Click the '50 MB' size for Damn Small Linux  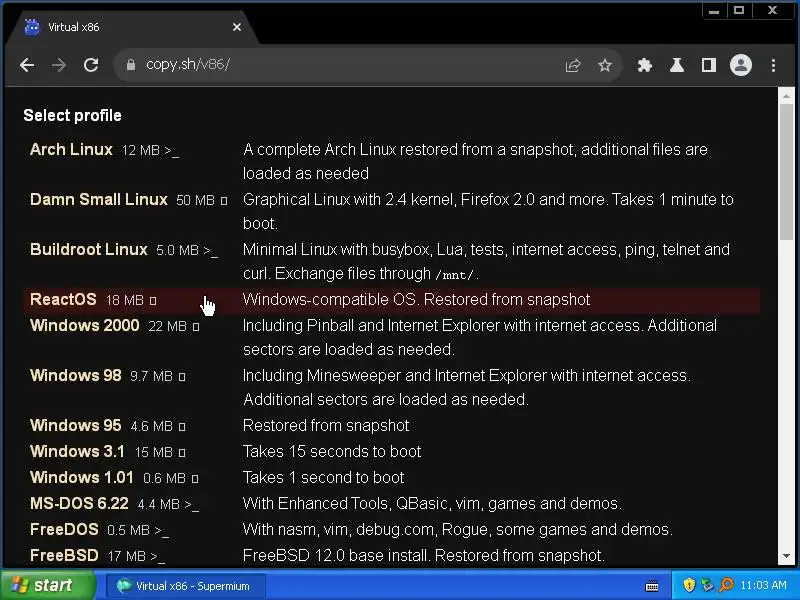click(x=195, y=201)
